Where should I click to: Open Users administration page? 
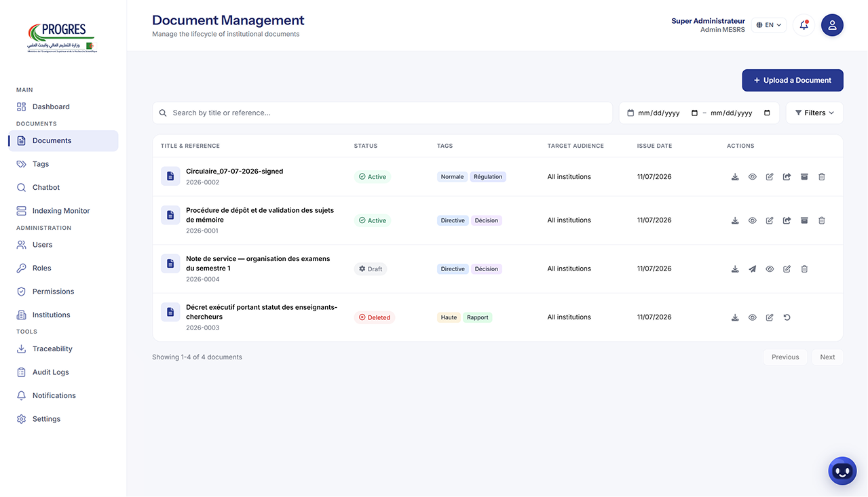point(63,245)
